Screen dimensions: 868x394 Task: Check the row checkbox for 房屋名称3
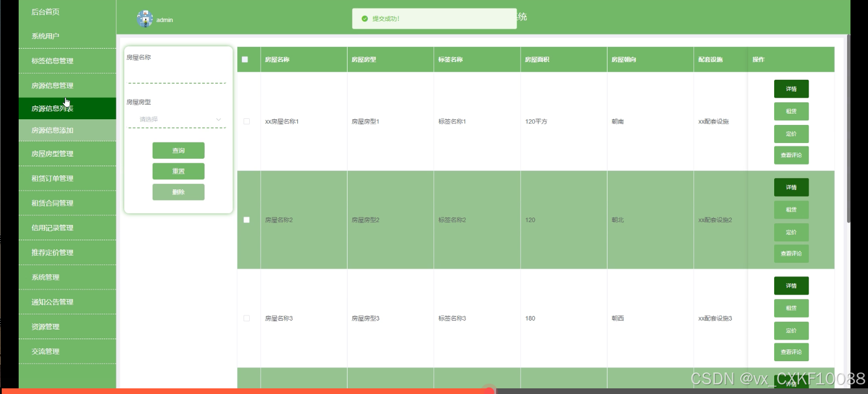click(x=246, y=318)
